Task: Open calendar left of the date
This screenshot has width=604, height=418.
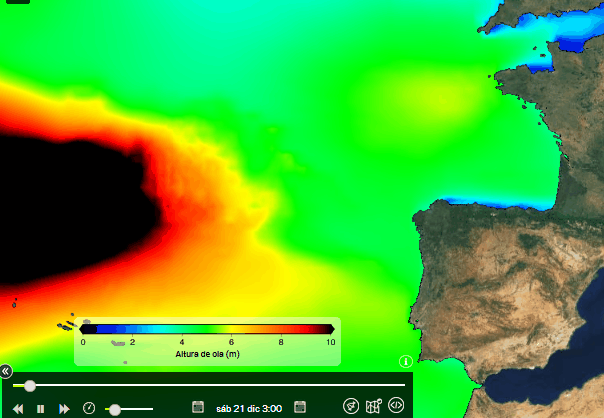Action: tap(198, 407)
